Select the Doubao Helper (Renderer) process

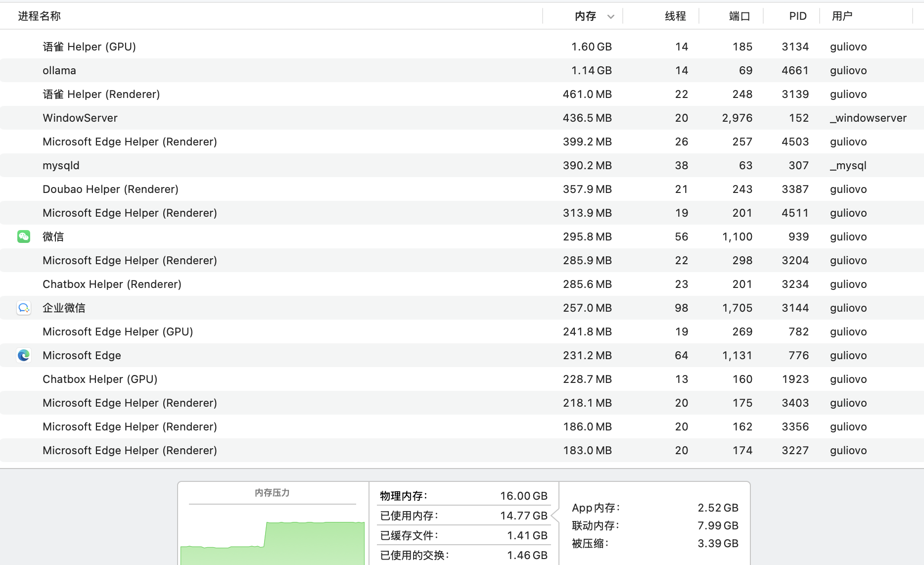click(x=462, y=189)
